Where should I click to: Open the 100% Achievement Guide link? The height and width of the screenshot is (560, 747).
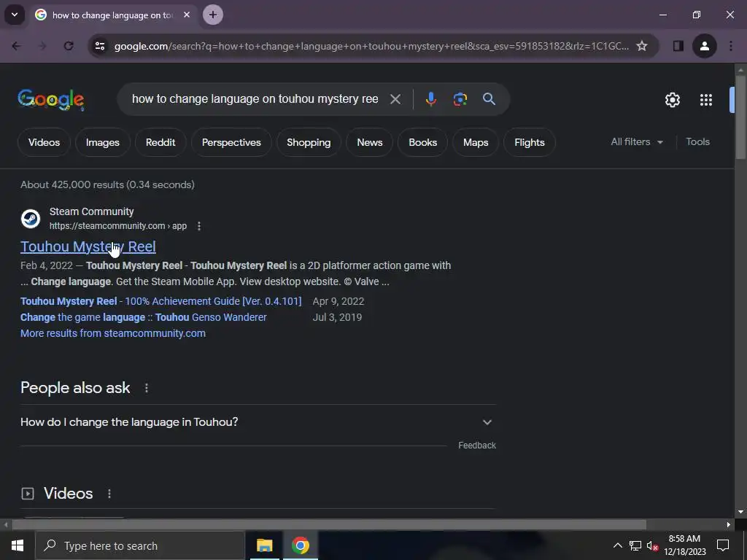(x=161, y=301)
